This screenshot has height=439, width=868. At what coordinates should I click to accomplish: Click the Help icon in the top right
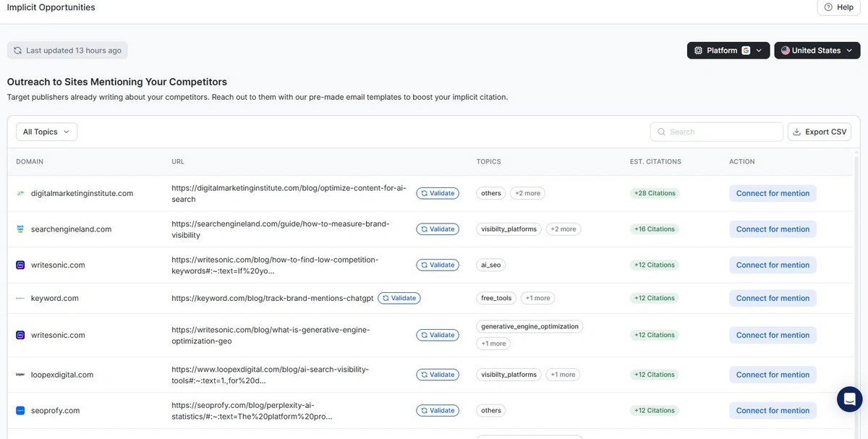tap(828, 7)
